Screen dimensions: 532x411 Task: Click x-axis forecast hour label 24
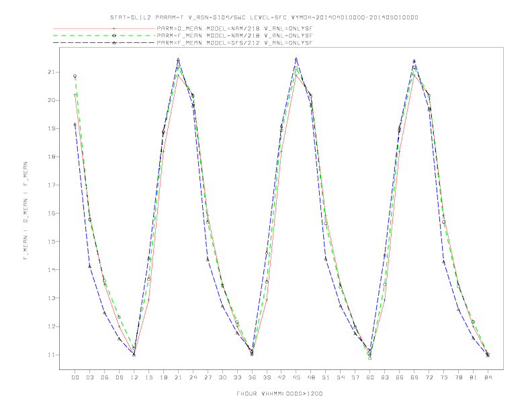[193, 377]
